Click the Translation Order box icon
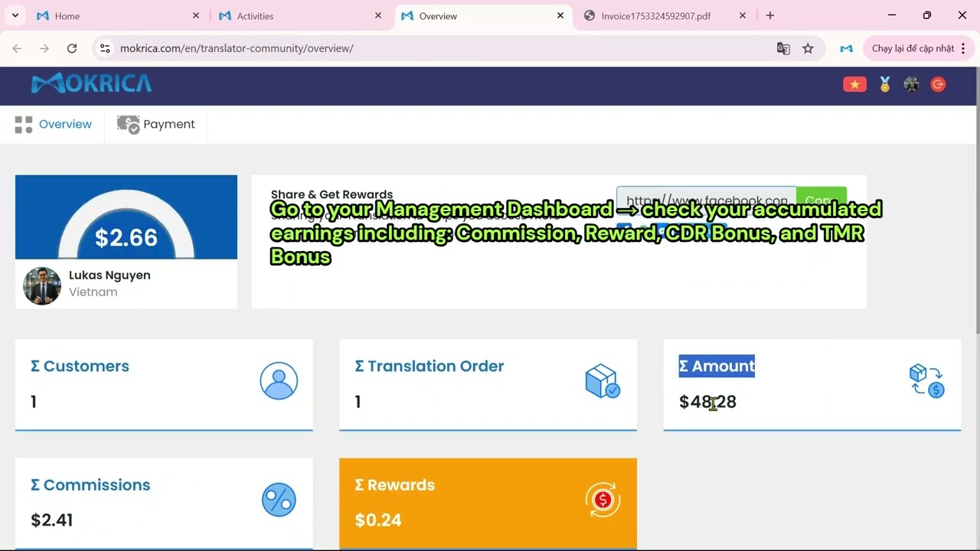Image resolution: width=980 pixels, height=551 pixels. tap(603, 381)
